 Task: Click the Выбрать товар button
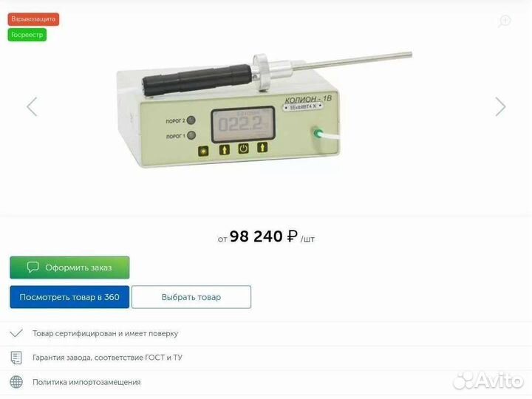click(191, 297)
